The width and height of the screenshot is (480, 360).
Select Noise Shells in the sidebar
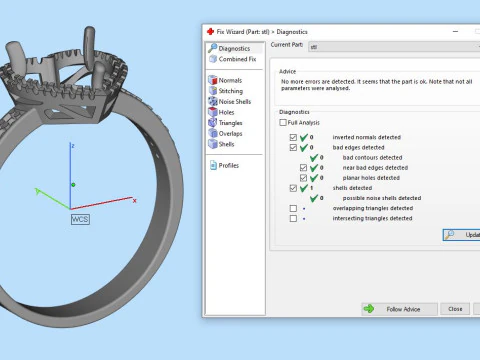tap(235, 102)
